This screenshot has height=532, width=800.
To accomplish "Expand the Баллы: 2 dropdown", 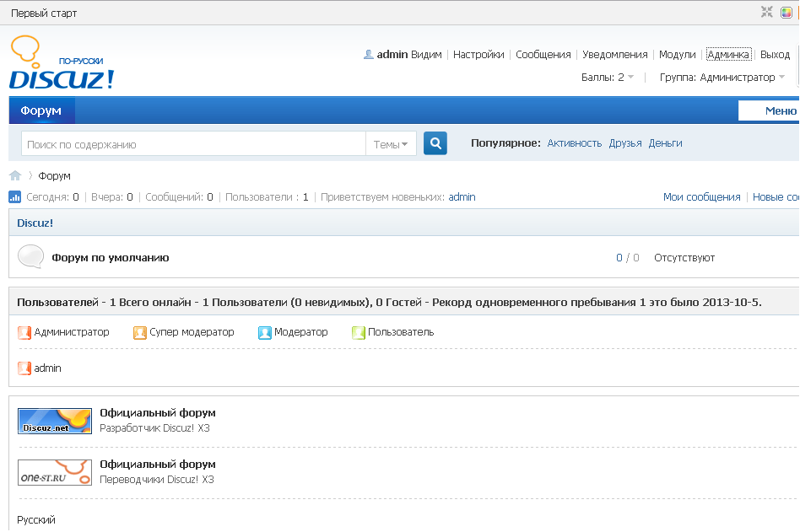I will (607, 78).
